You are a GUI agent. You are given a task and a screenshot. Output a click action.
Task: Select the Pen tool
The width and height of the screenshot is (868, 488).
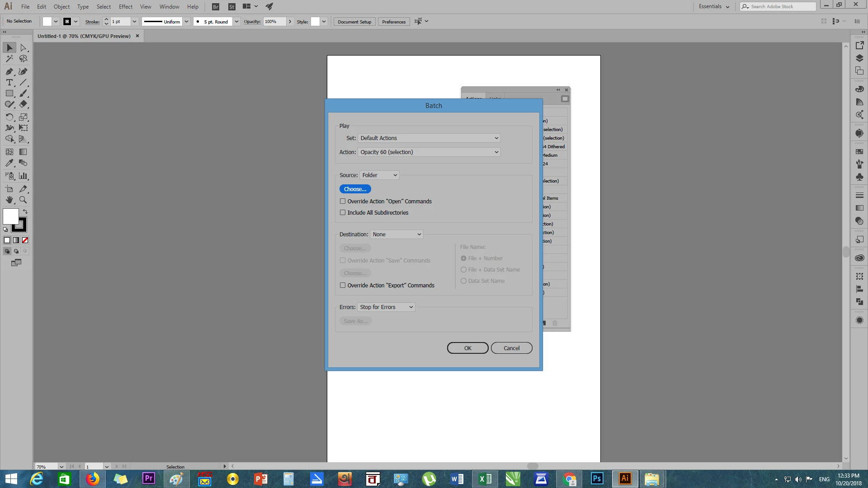[x=9, y=71]
